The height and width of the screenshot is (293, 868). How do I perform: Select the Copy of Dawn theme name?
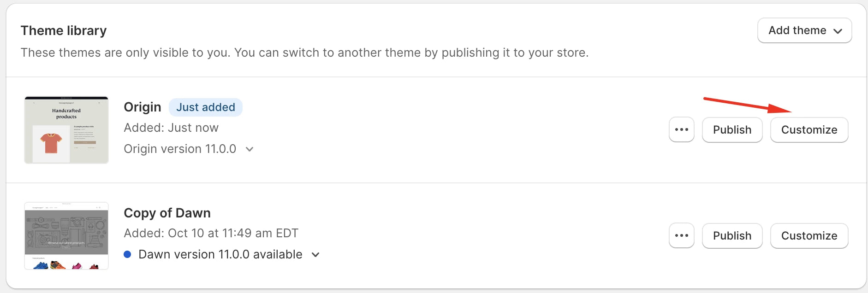click(167, 212)
